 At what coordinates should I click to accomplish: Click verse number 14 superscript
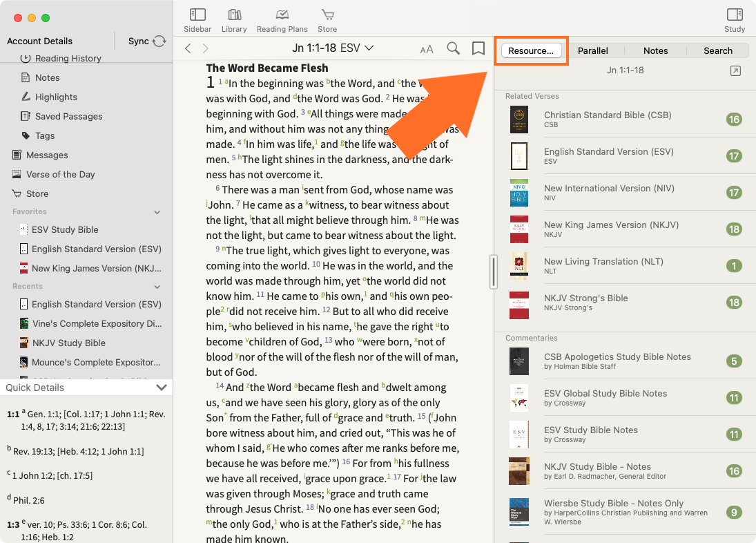pos(220,385)
